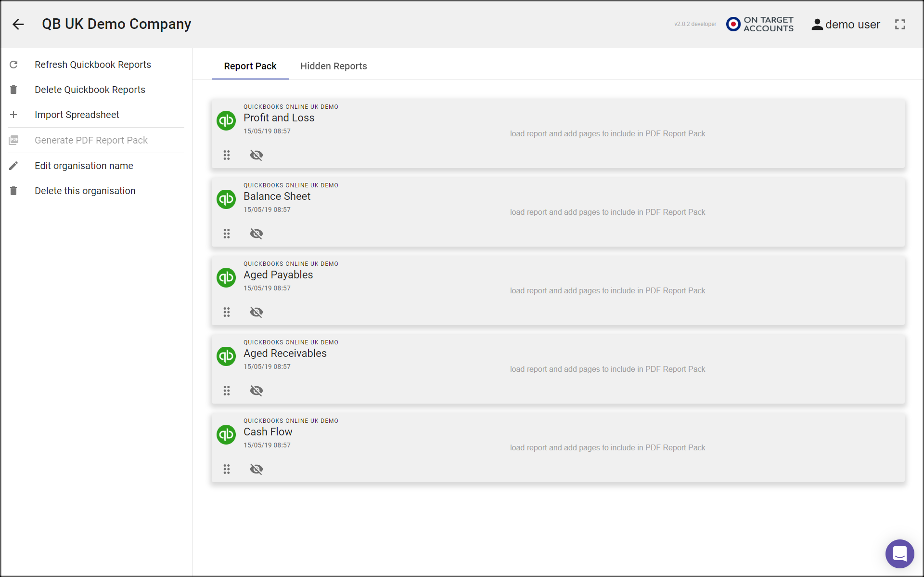Grab drag handle on Aged Payables card

(x=227, y=312)
